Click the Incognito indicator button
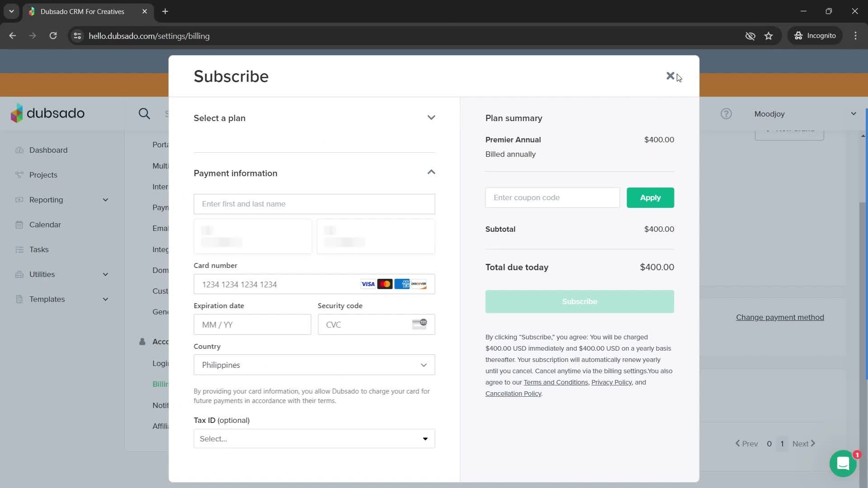 (x=815, y=36)
